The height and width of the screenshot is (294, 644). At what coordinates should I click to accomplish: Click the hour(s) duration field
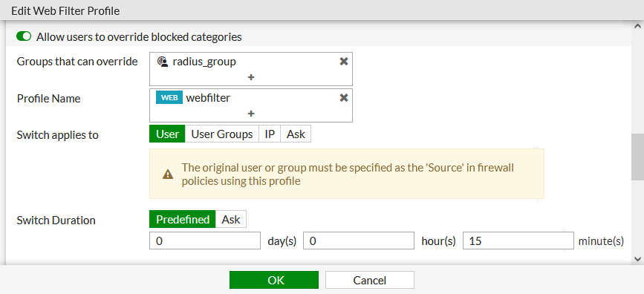[359, 241]
